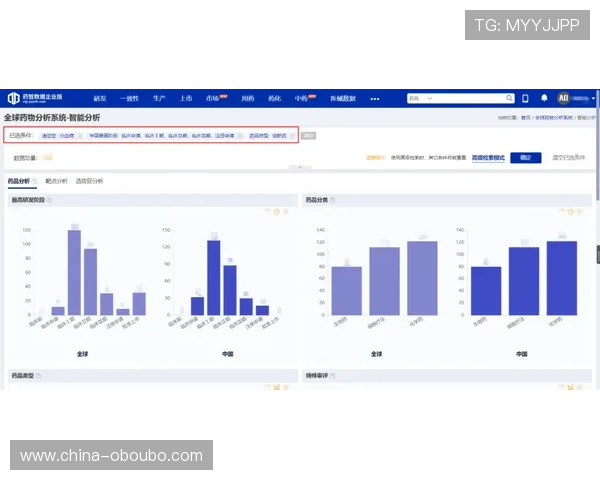Click 生物药 bar in 全球 classification chart

point(346,291)
